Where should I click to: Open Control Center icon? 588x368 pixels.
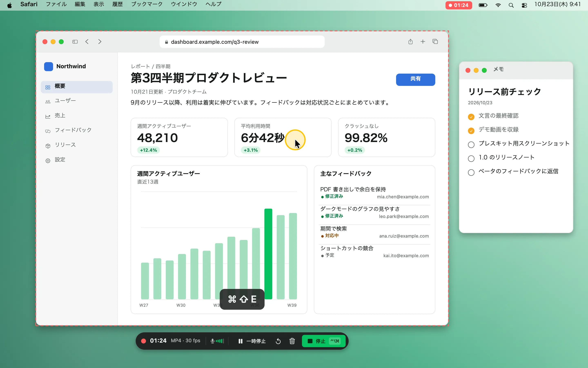[x=524, y=5]
